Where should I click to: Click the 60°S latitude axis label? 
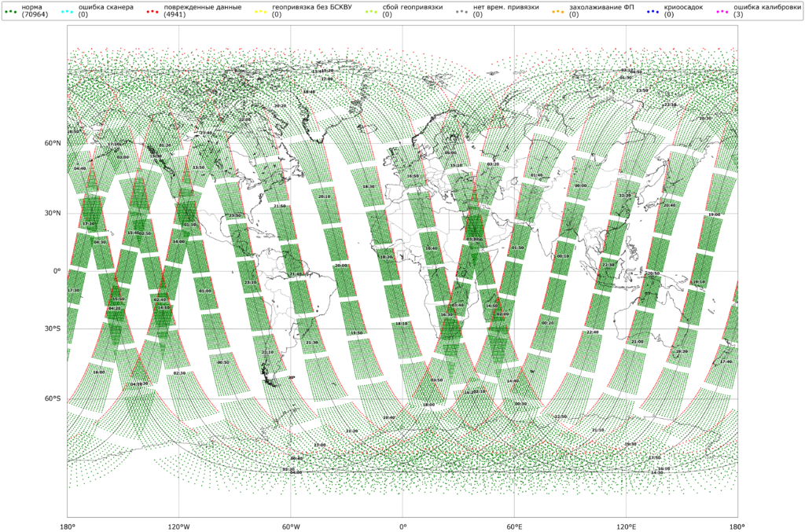[52, 398]
